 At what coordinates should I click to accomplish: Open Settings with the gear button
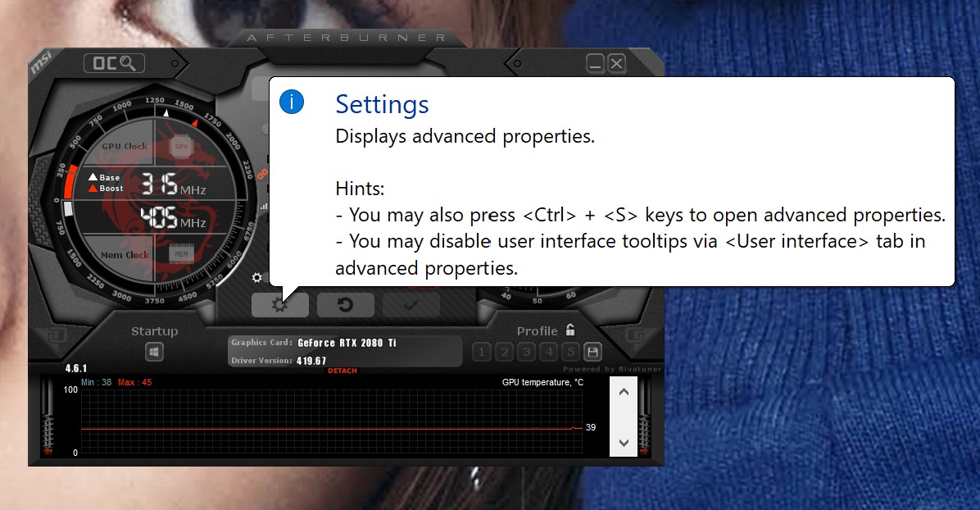point(280,305)
